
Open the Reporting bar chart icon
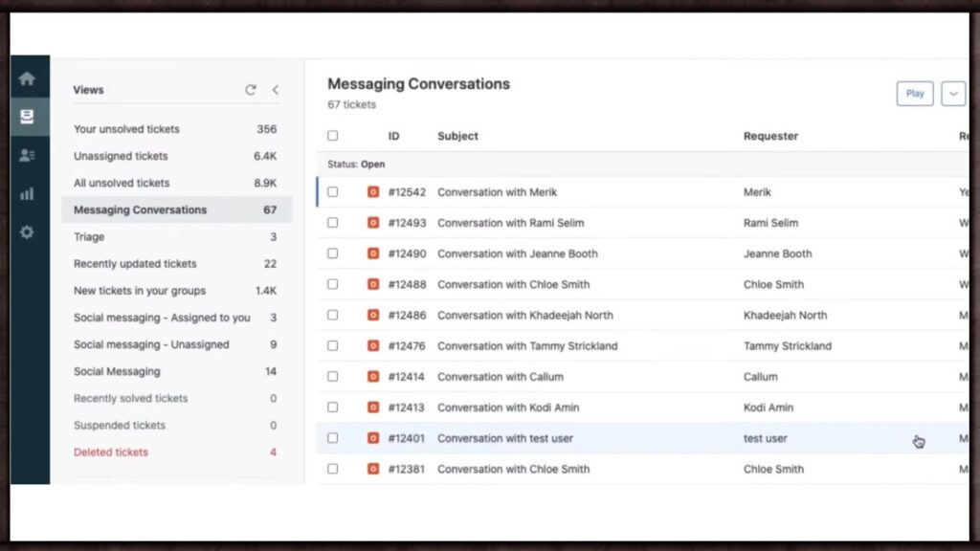pos(27,193)
